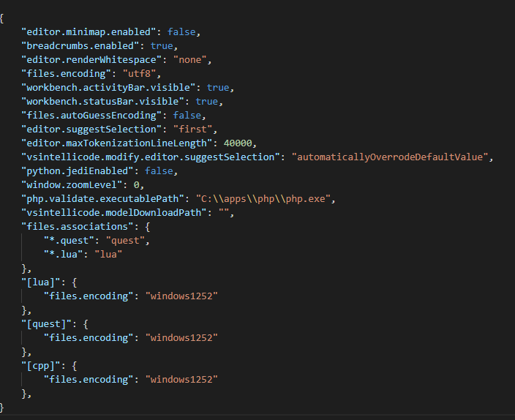
Task: Click true value of workbench.statusBar.visible
Action: pyautogui.click(x=207, y=101)
